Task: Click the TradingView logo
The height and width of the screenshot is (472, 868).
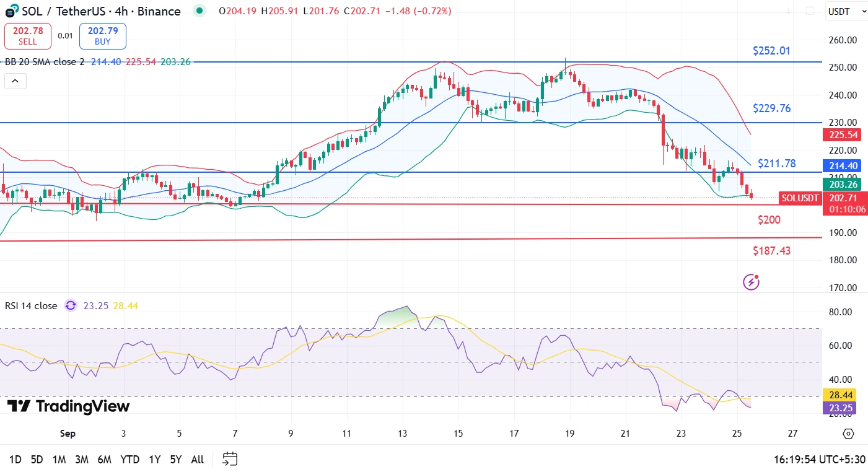Action: click(68, 406)
